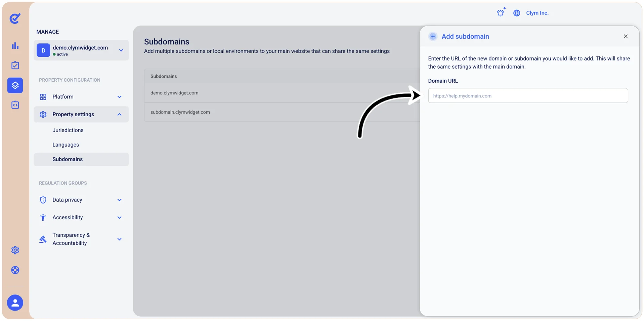Image resolution: width=644 pixels, height=321 pixels.
Task: Click the Clym Inc. account link
Action: coord(537,13)
